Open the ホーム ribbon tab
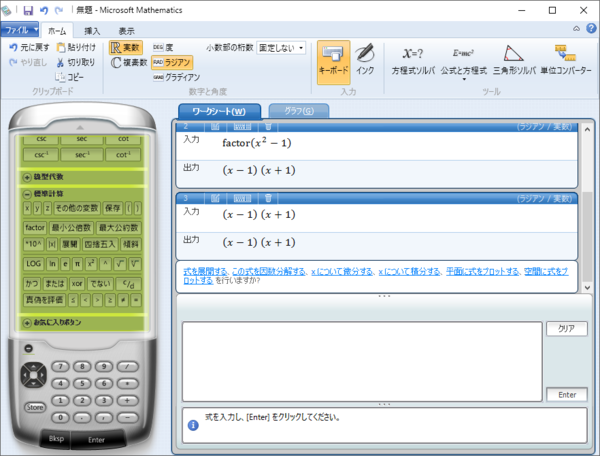Viewport: 600px width, 456px height. coord(57,31)
